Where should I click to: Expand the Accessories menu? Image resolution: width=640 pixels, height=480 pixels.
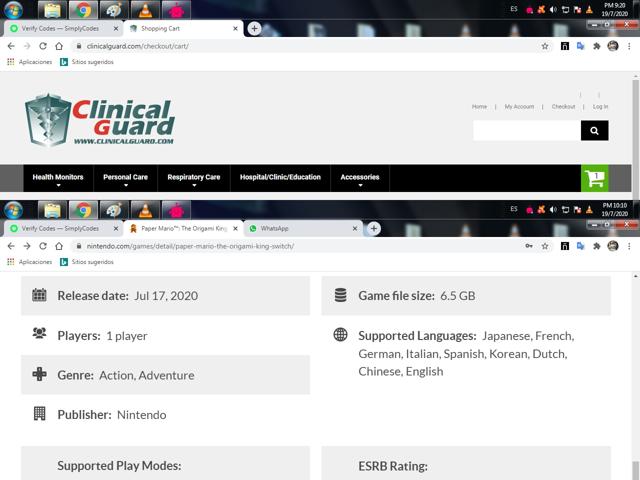coord(360,178)
